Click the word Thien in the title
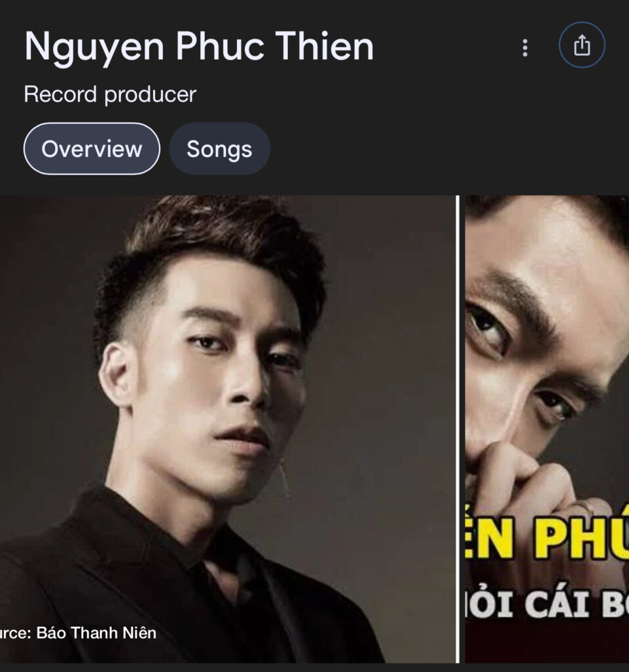Viewport: 629px width, 672px height. tap(324, 46)
